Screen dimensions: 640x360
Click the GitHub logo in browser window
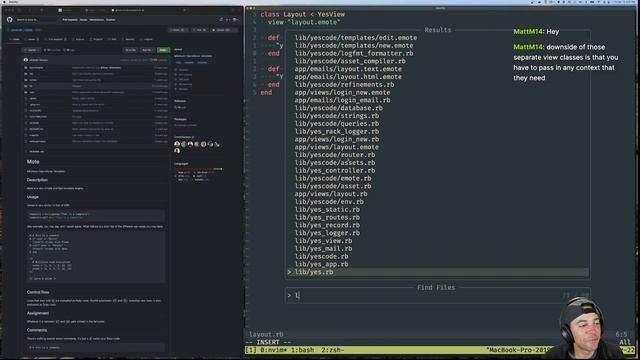coord(9,20)
